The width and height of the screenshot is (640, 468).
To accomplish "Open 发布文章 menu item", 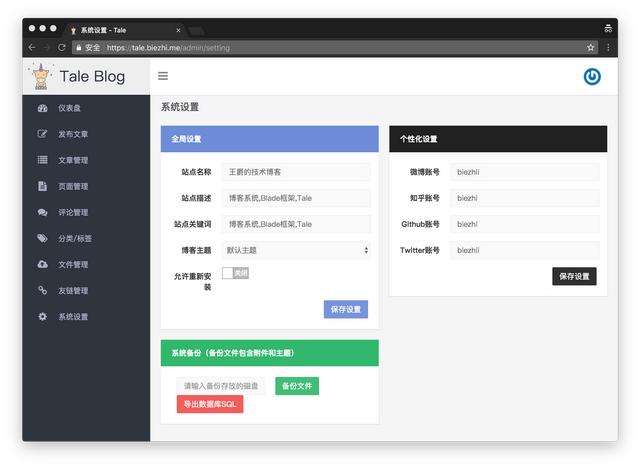I will [73, 134].
